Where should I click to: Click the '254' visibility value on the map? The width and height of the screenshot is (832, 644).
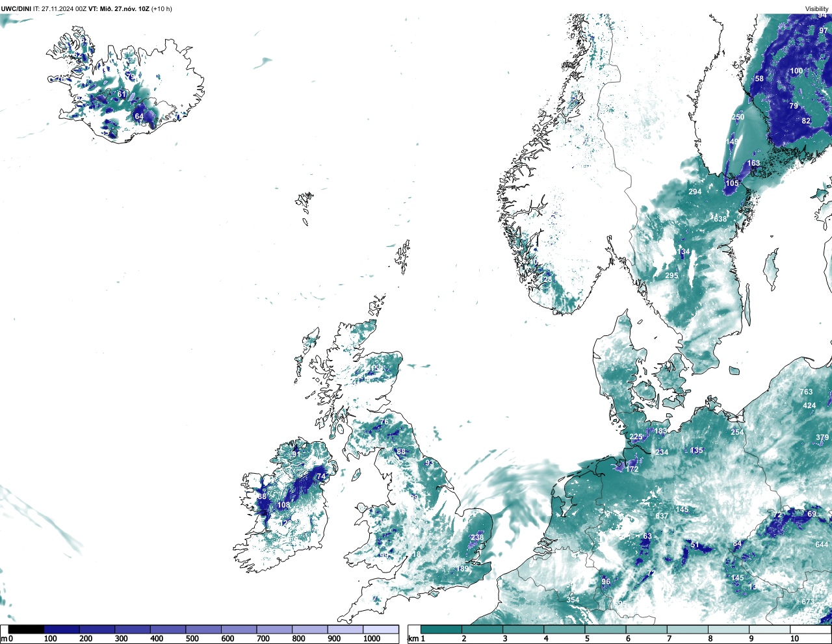(x=737, y=432)
